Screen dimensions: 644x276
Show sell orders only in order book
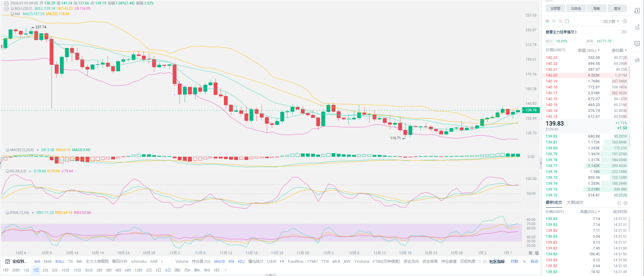(560, 21)
